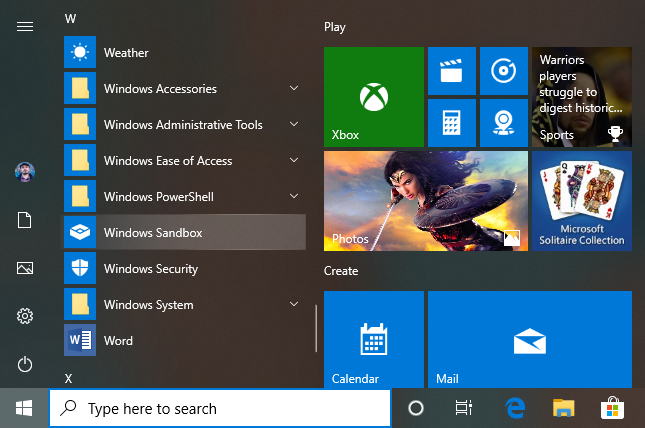Open Windows Security app
This screenshot has width=645, height=428.
tap(150, 269)
